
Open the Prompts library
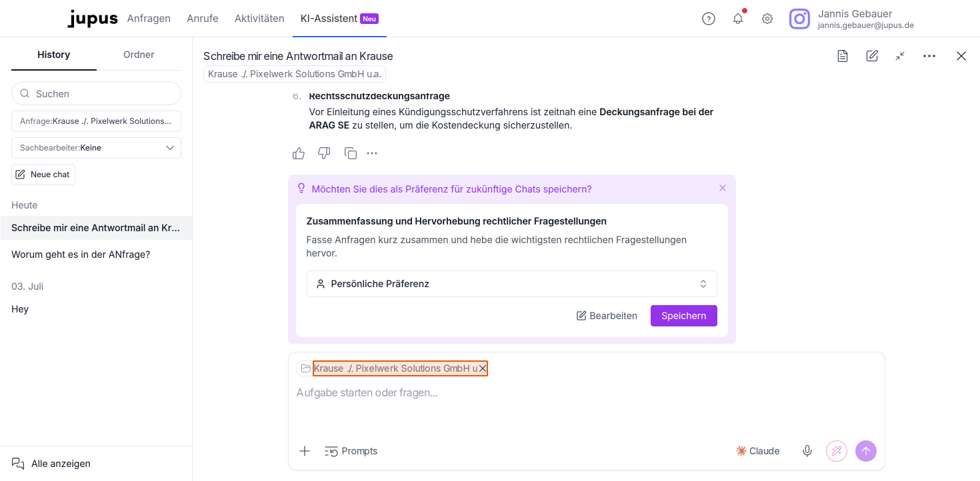(351, 451)
